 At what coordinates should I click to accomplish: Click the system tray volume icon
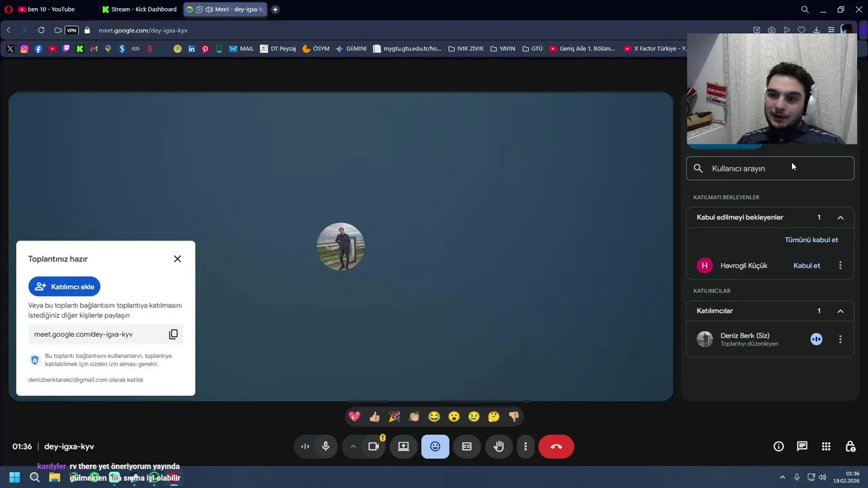click(x=823, y=477)
